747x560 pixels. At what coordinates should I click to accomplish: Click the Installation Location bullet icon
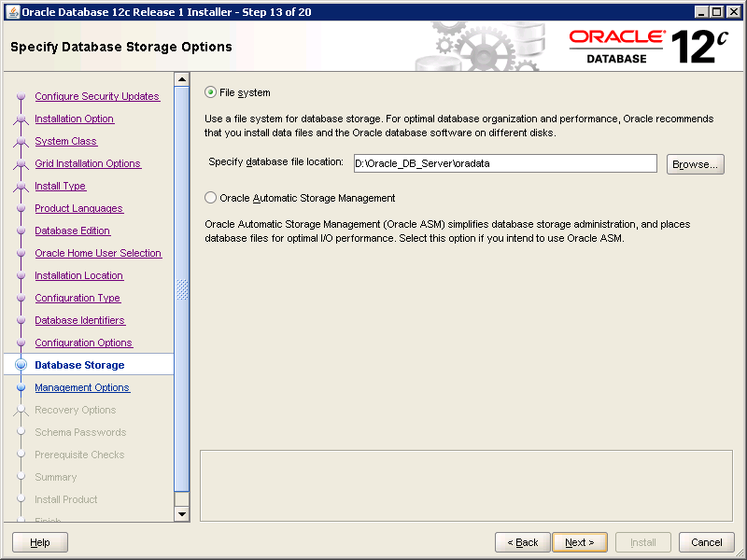[21, 275]
